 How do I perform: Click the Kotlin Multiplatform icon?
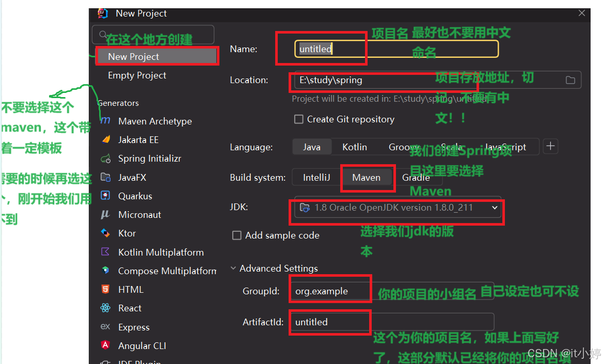(105, 251)
